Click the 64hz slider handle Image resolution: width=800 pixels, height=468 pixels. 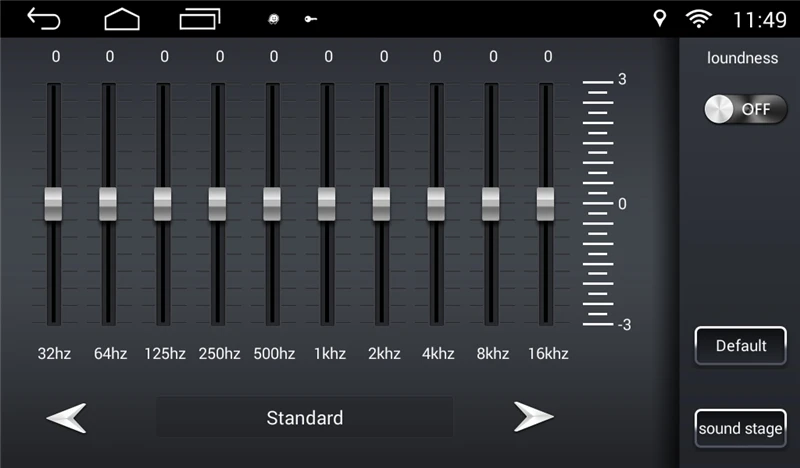click(x=108, y=204)
